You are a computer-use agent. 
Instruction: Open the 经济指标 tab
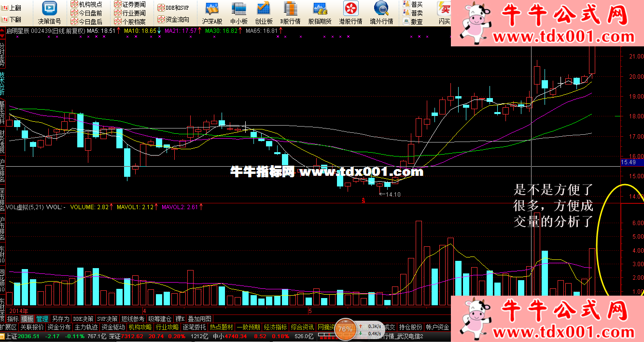click(x=276, y=327)
